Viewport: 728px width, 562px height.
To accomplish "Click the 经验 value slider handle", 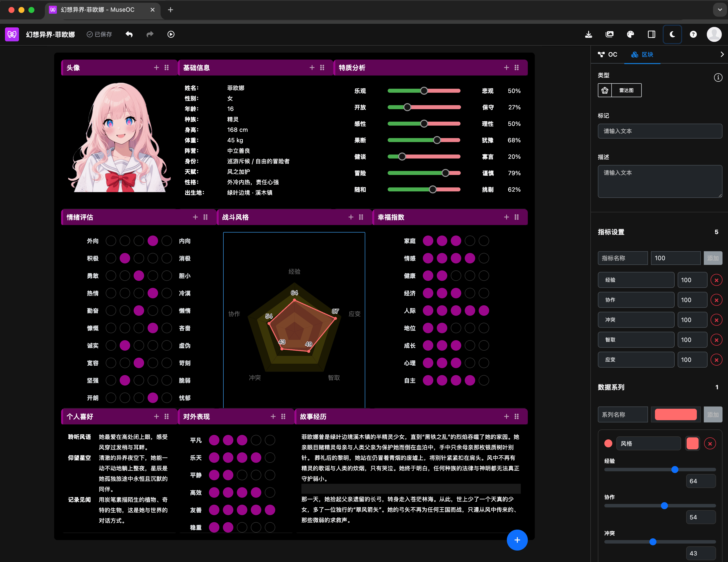I will (675, 469).
